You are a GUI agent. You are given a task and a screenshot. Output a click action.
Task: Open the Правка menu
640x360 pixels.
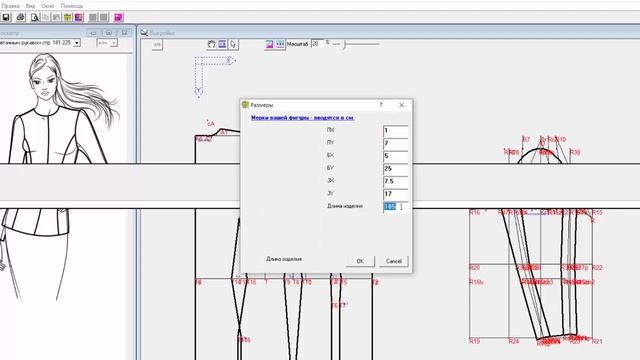[10, 6]
